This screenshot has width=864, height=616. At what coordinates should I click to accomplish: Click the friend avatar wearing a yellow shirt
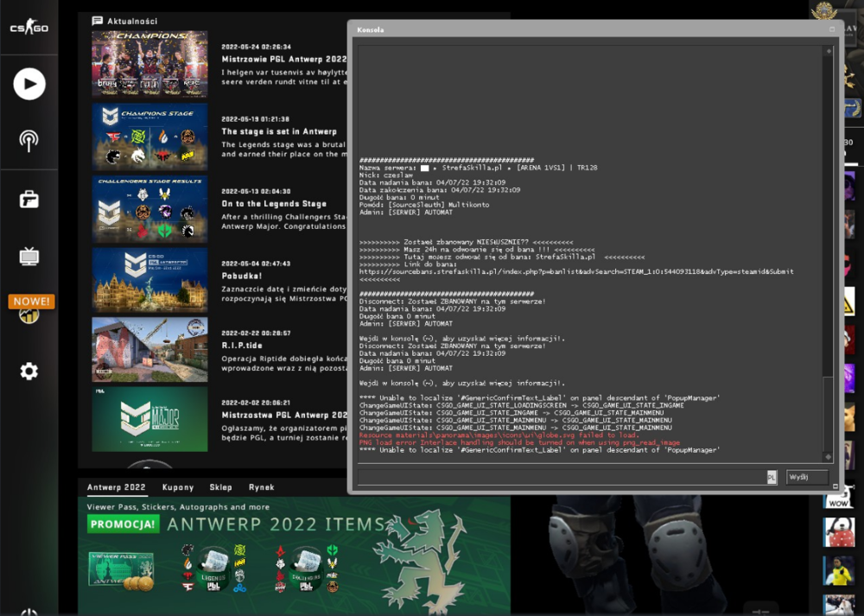click(x=839, y=570)
